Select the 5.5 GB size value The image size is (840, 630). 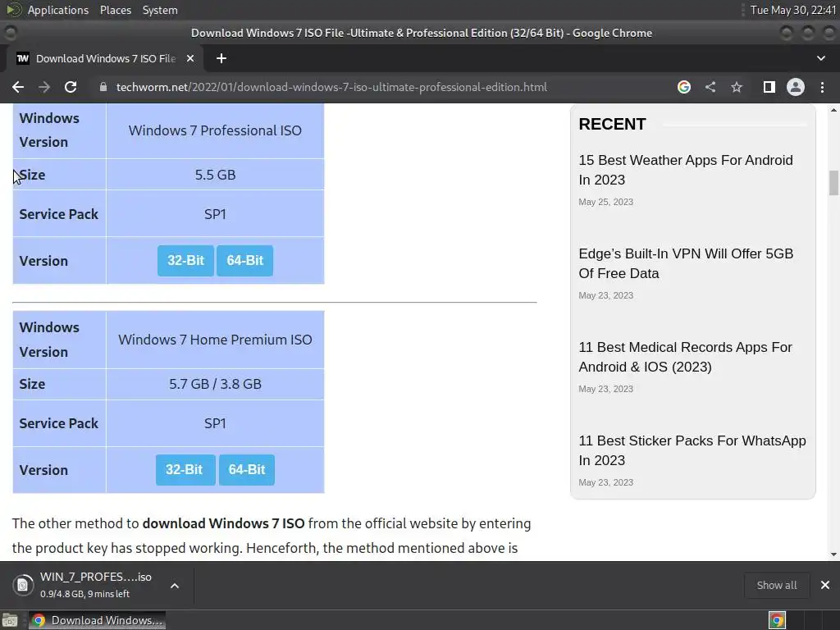tap(215, 175)
